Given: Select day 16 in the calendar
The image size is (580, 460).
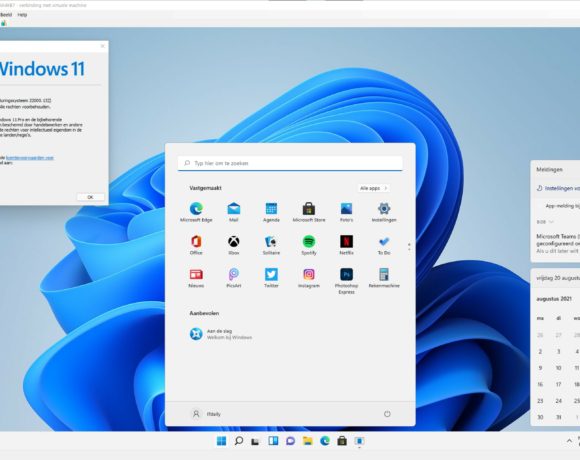Looking at the screenshot, I should (540, 385).
